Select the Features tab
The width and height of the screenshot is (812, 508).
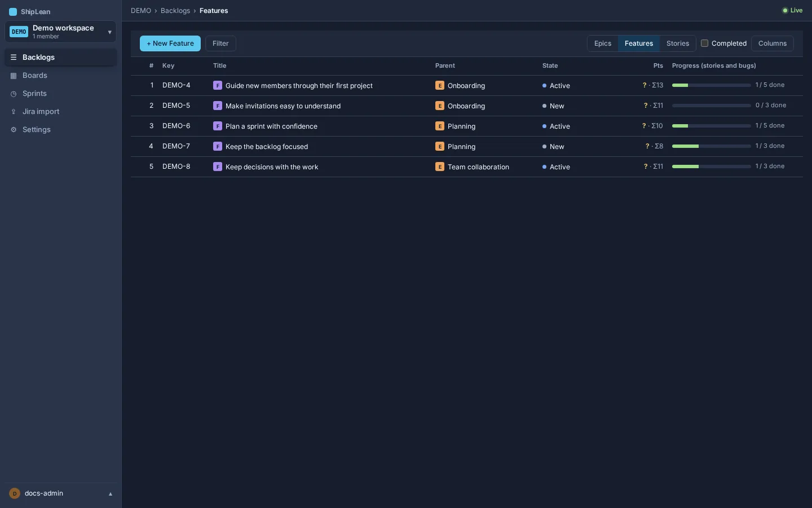[639, 43]
